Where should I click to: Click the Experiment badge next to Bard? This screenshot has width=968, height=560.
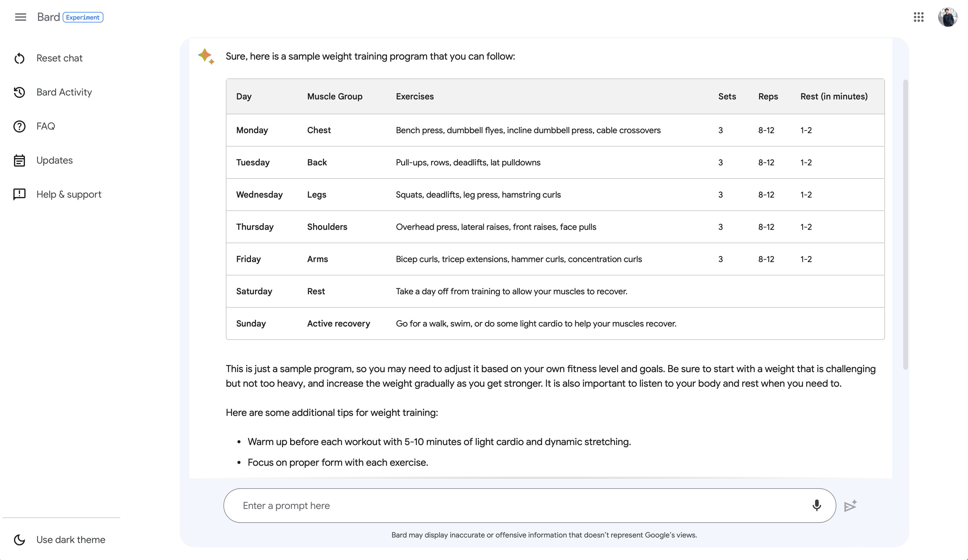(83, 17)
